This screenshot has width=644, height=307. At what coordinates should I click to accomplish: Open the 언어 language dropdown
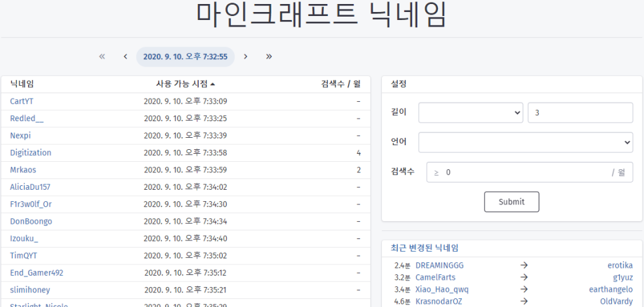tap(526, 142)
